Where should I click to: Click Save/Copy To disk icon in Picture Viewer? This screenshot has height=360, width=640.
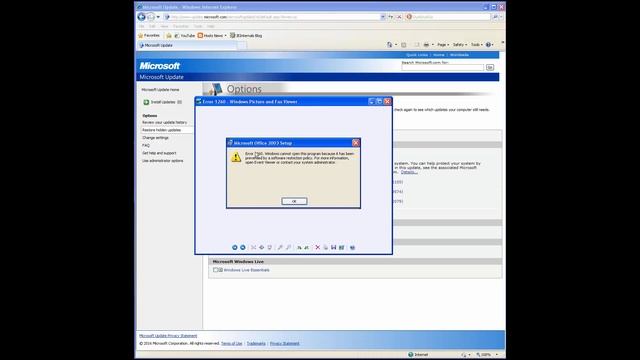[x=333, y=247]
